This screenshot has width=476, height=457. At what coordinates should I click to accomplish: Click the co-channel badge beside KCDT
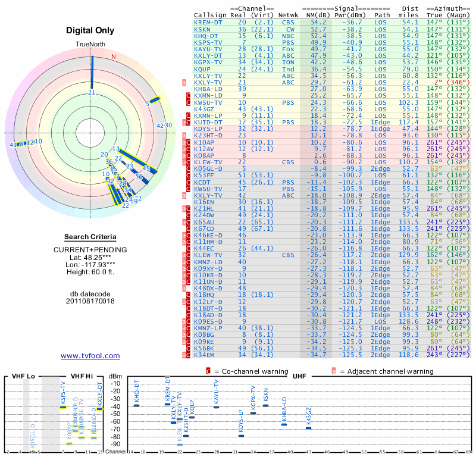pos(188,182)
